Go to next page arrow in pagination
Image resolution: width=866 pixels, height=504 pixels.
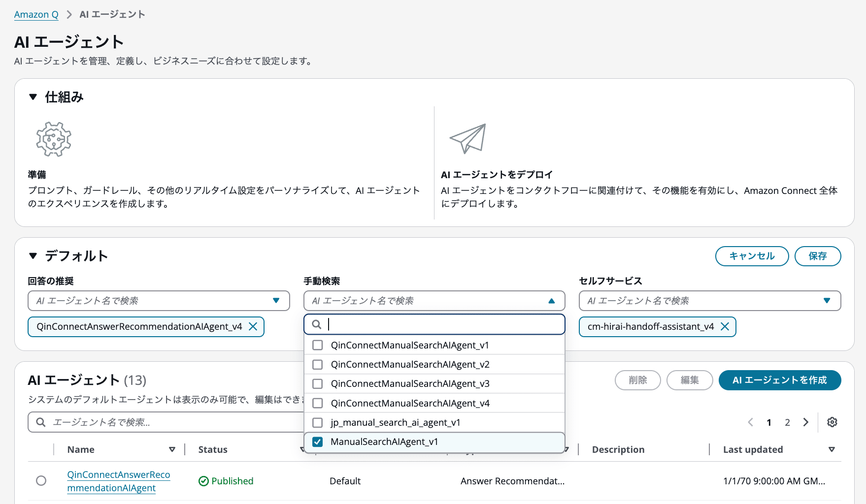[806, 422]
